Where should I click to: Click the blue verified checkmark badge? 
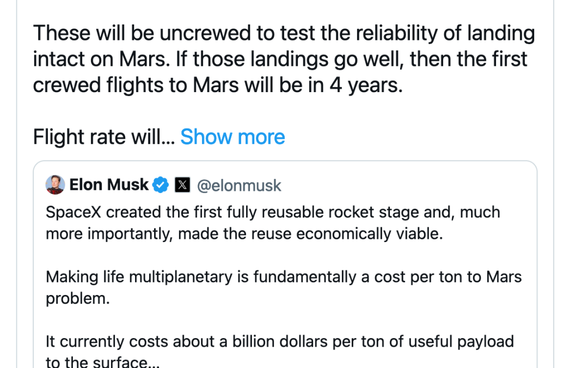160,185
